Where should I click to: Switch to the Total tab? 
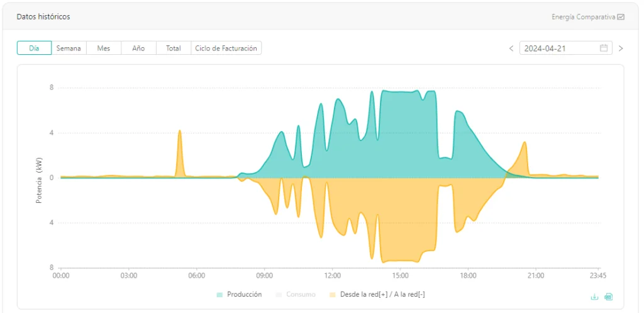pos(174,48)
